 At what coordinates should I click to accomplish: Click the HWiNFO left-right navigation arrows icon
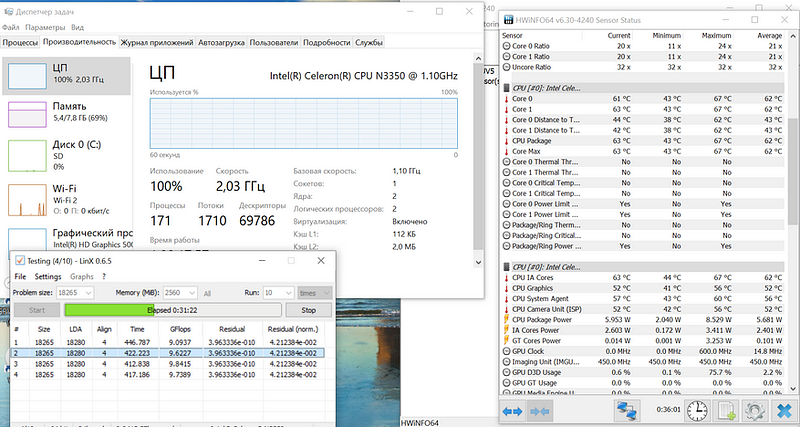514,409
